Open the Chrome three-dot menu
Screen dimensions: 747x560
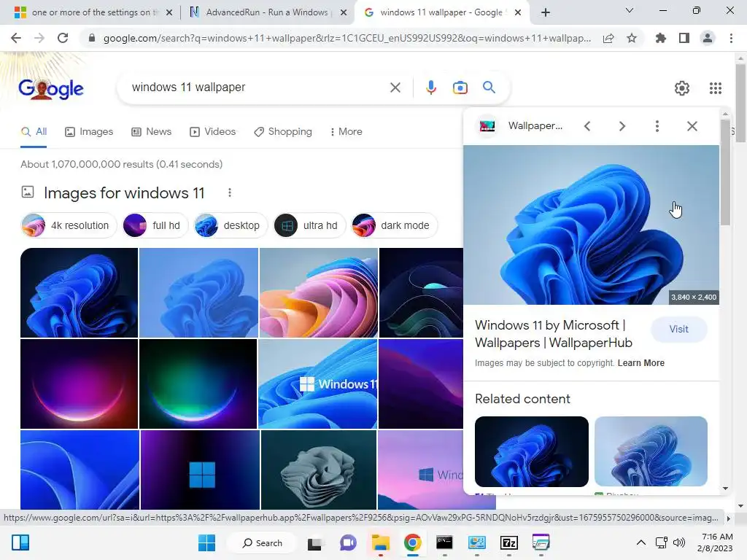click(731, 38)
